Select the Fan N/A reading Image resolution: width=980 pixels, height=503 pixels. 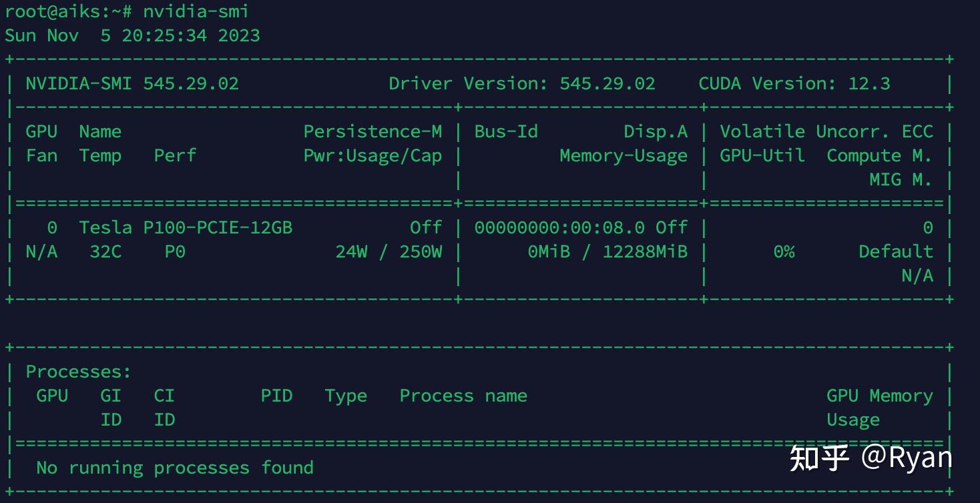[x=41, y=251]
